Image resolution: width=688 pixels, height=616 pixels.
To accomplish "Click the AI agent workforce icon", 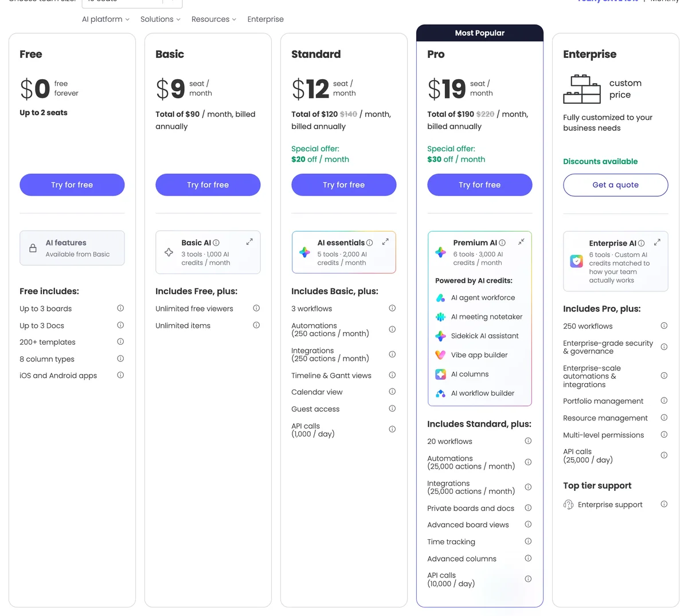I will point(440,298).
